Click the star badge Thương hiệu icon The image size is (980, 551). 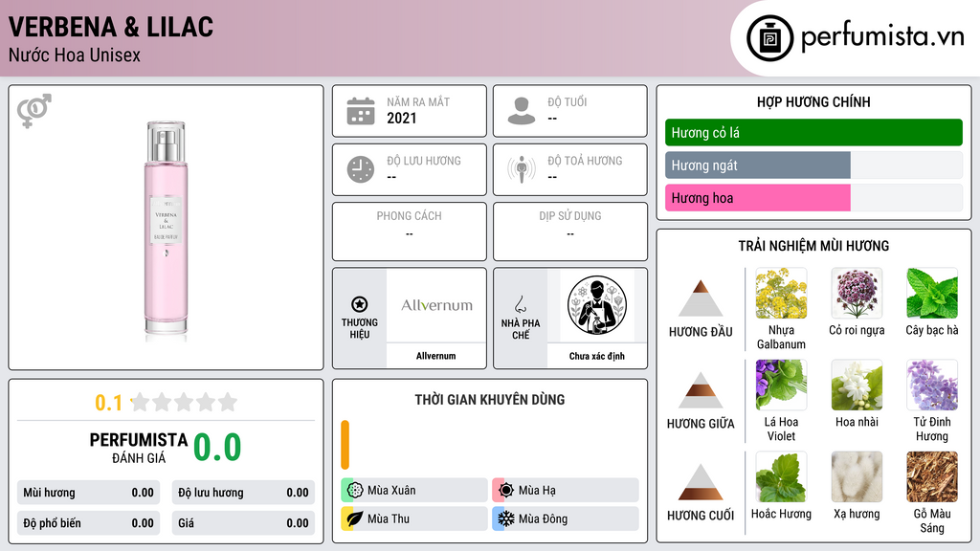[x=360, y=304]
